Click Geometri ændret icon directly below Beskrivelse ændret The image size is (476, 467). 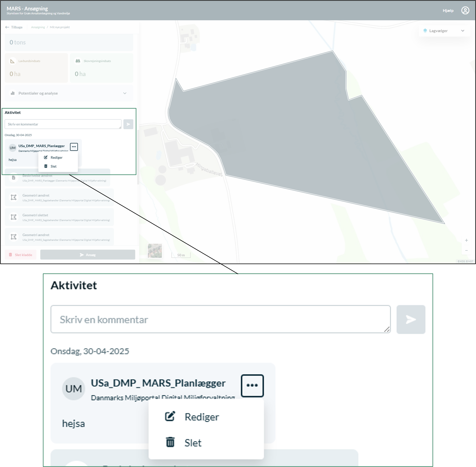[x=13, y=197]
